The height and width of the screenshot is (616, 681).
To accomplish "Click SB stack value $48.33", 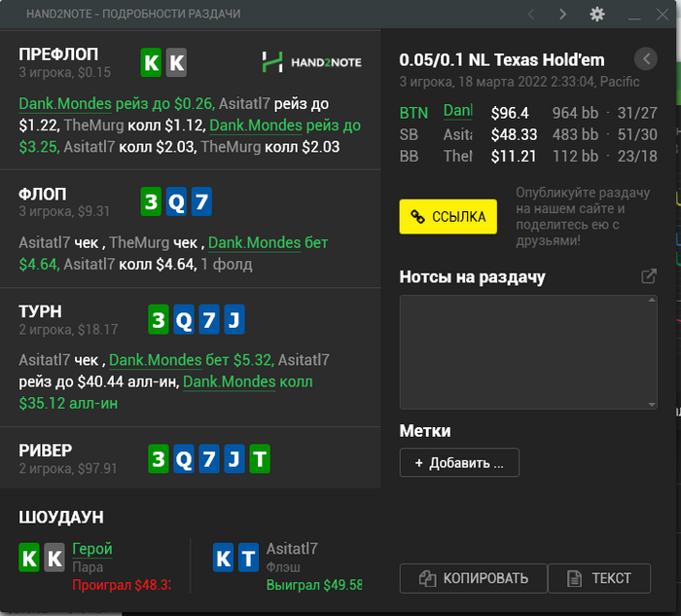I will pos(514,134).
